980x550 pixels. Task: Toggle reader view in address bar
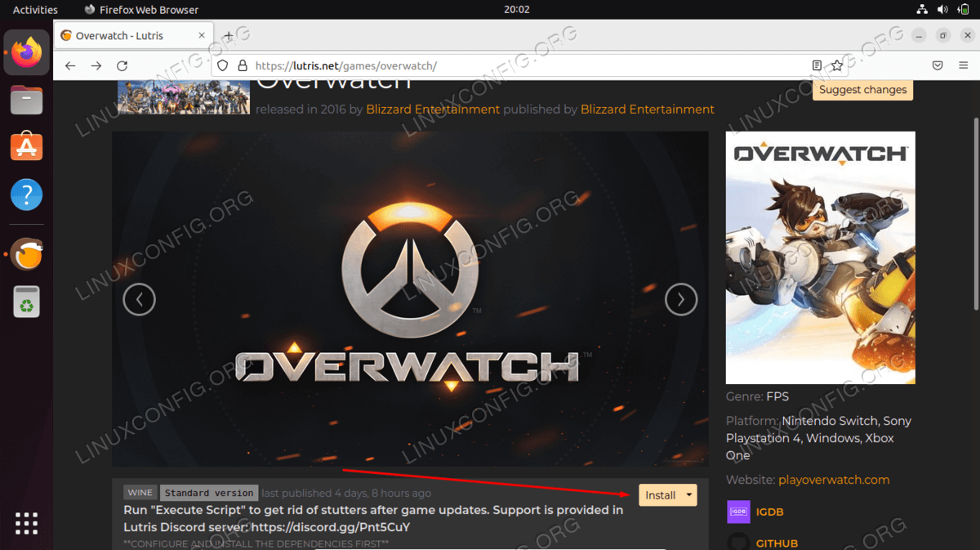[817, 65]
